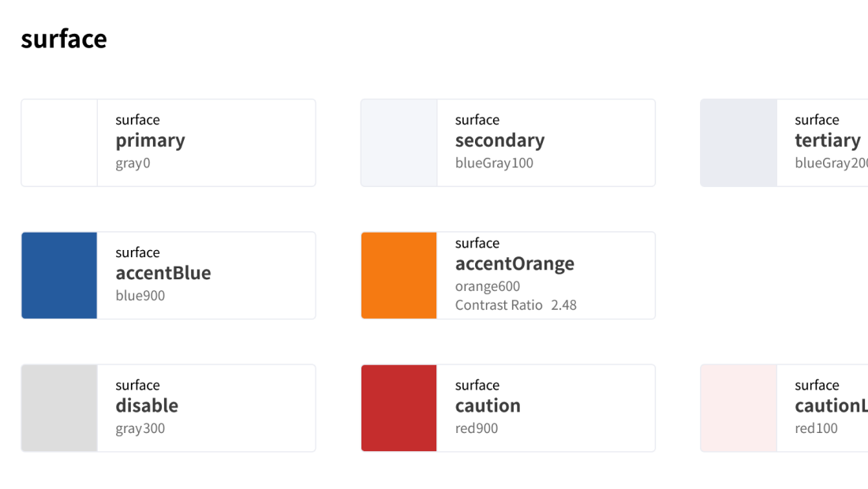Select the blue900 value text
The image size is (868, 489).
click(140, 296)
